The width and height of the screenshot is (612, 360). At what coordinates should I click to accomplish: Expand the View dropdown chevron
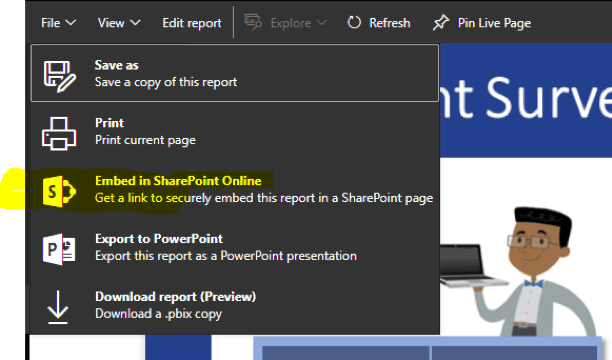coord(135,23)
